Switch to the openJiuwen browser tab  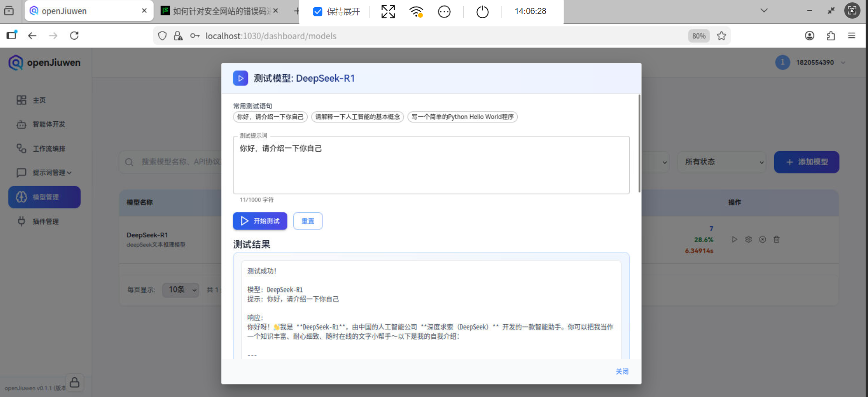89,11
